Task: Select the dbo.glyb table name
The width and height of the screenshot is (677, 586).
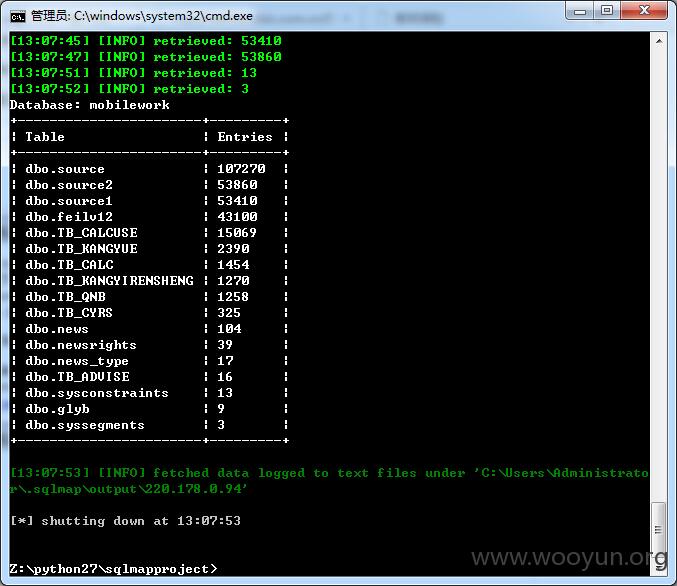Action: click(x=57, y=409)
